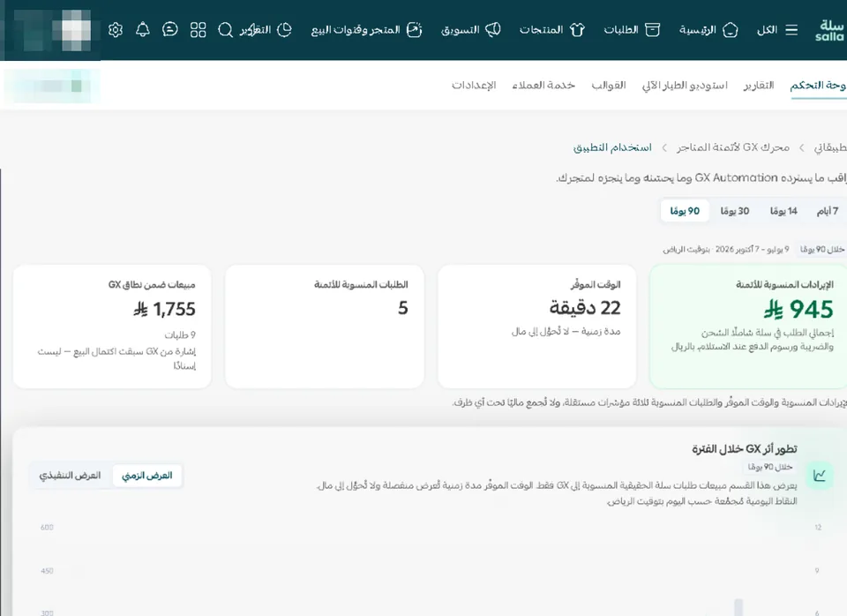The height and width of the screenshot is (616, 847).
Task: Click محرك GX لأتمتة المتاجر breadcrumb
Action: pyautogui.click(x=733, y=147)
